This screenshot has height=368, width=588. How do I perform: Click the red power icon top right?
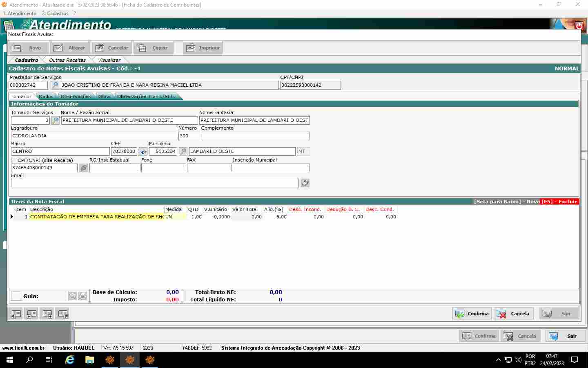(579, 25)
